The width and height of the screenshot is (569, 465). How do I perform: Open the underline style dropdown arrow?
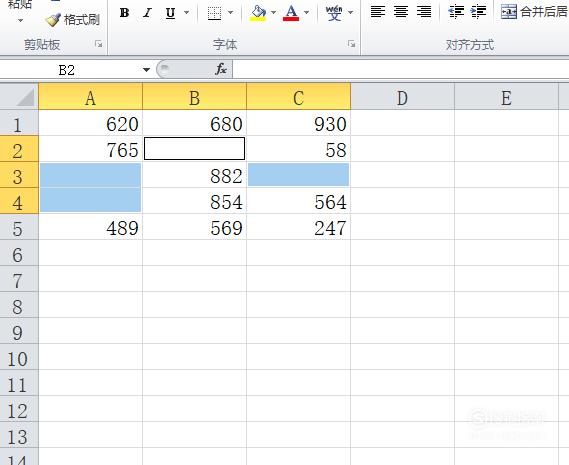[187, 13]
